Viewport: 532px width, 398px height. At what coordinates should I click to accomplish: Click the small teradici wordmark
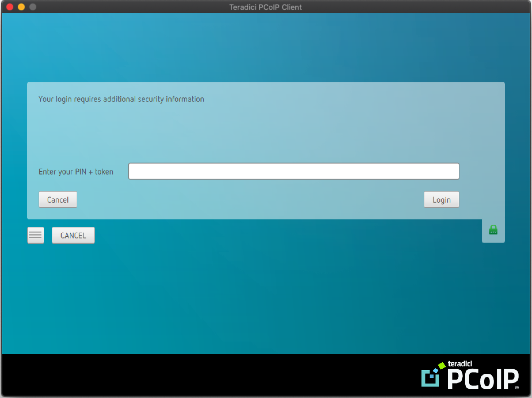click(460, 364)
